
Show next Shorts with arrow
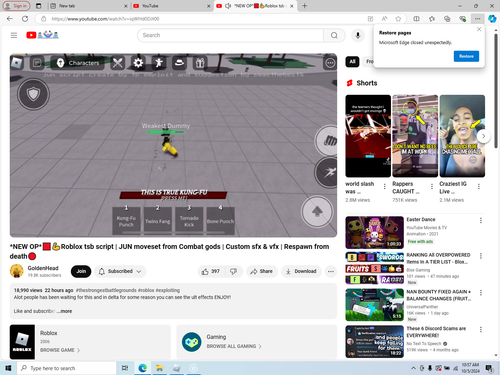tap(483, 136)
